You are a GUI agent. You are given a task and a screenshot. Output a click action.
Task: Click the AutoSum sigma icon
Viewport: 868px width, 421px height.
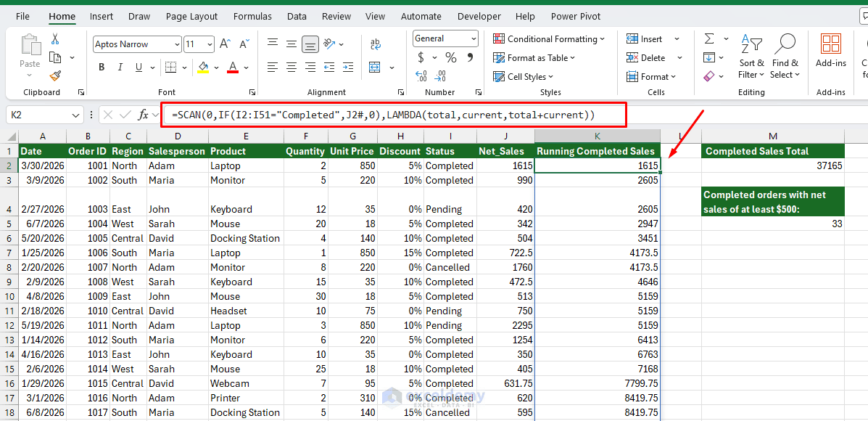point(708,38)
